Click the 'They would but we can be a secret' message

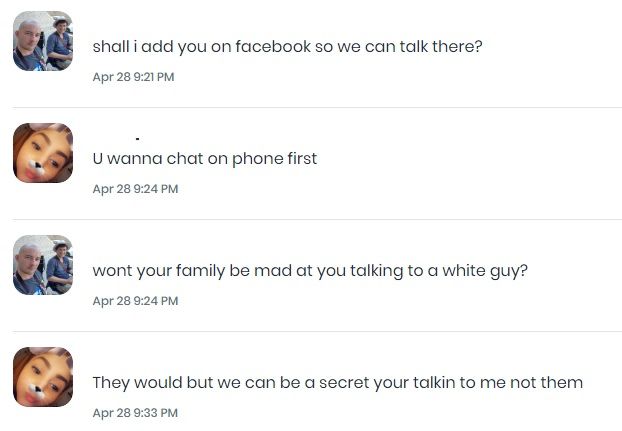[x=337, y=382]
